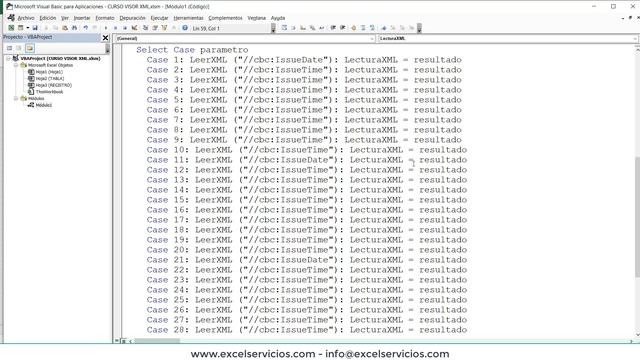Click the View Microsoft Excel toolbar icon
640x360 pixels.
[x=11, y=28]
